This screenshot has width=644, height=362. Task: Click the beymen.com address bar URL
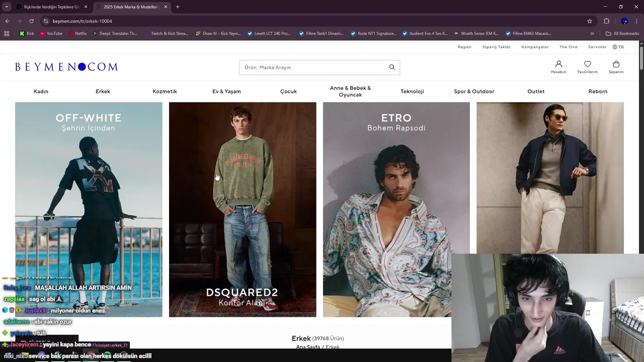(83, 21)
